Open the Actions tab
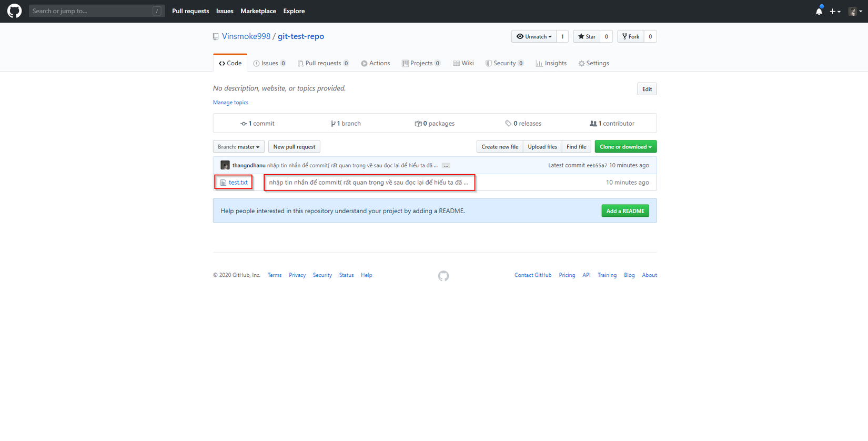The width and height of the screenshot is (868, 441). click(x=376, y=63)
